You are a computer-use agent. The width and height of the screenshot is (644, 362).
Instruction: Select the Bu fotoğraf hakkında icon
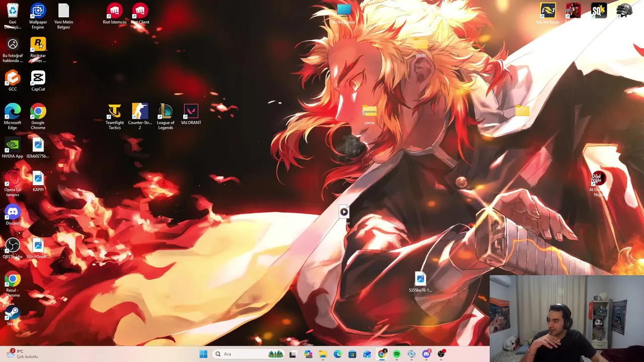coord(13,44)
